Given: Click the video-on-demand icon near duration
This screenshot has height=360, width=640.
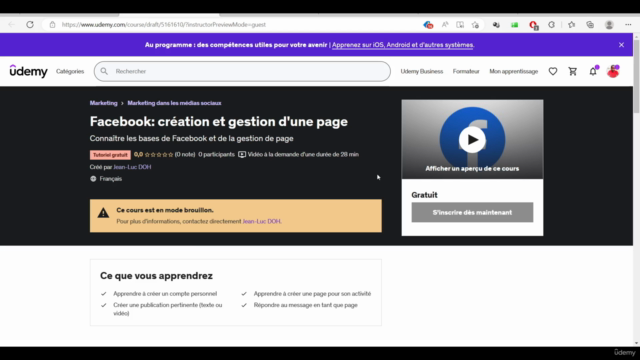Looking at the screenshot, I should point(242,154).
